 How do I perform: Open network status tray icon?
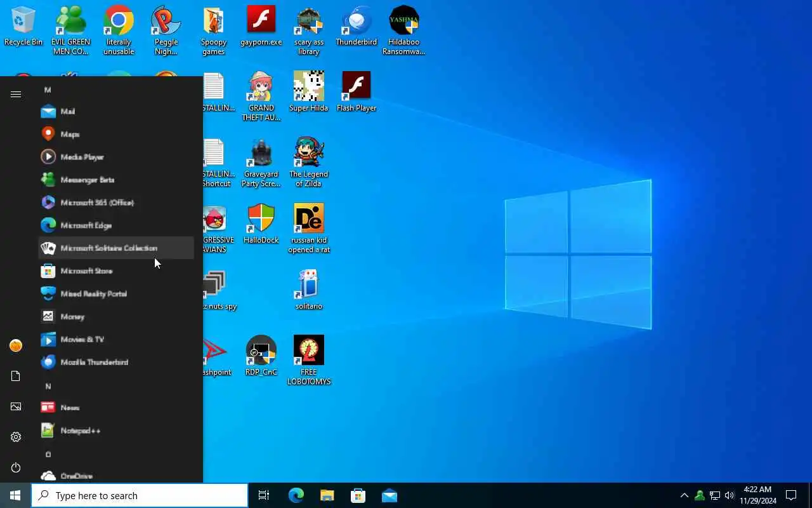click(714, 495)
